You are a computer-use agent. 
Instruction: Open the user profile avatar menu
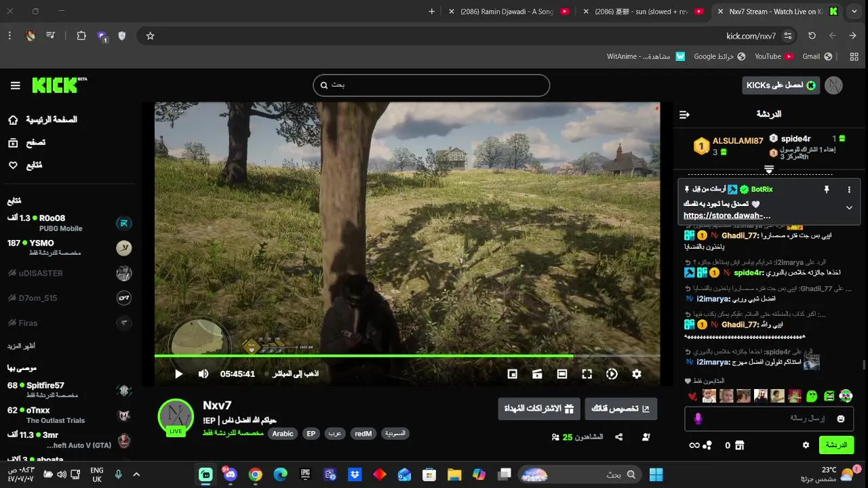point(833,85)
